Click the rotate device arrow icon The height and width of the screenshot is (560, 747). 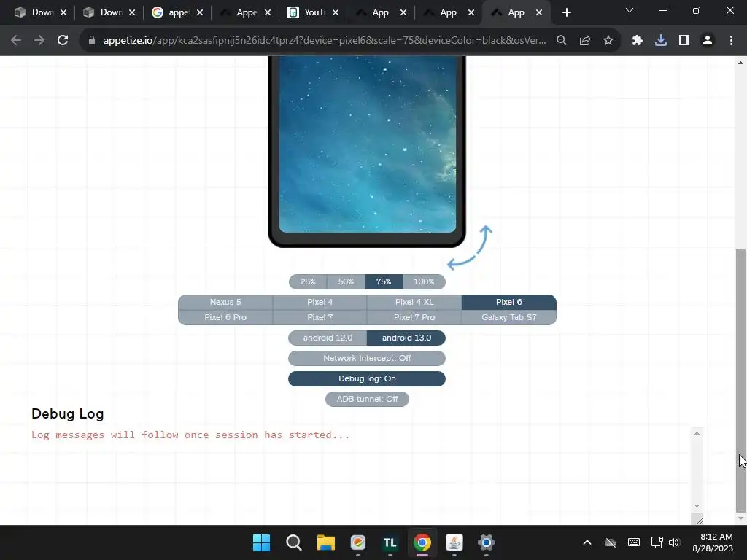tap(470, 248)
